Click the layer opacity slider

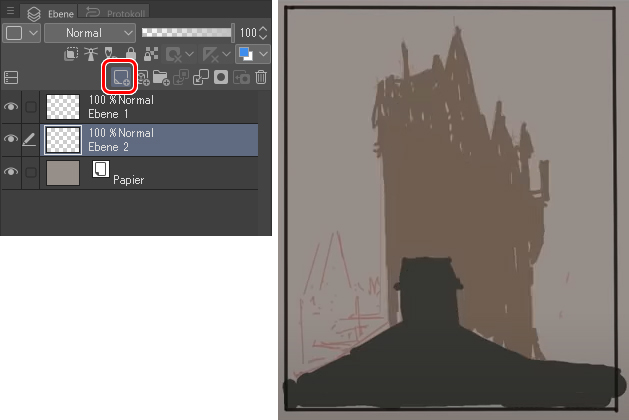(187, 33)
